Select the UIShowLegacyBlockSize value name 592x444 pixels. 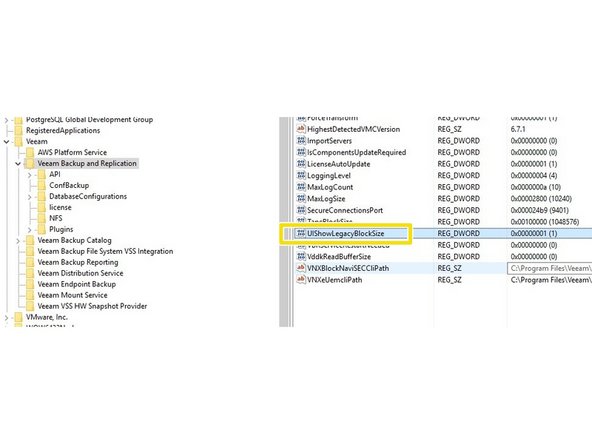coord(345,233)
